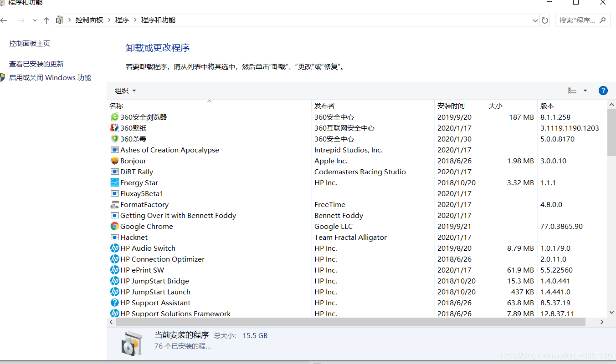
Task: Click the HP Connection Optimizer icon
Action: point(114,259)
